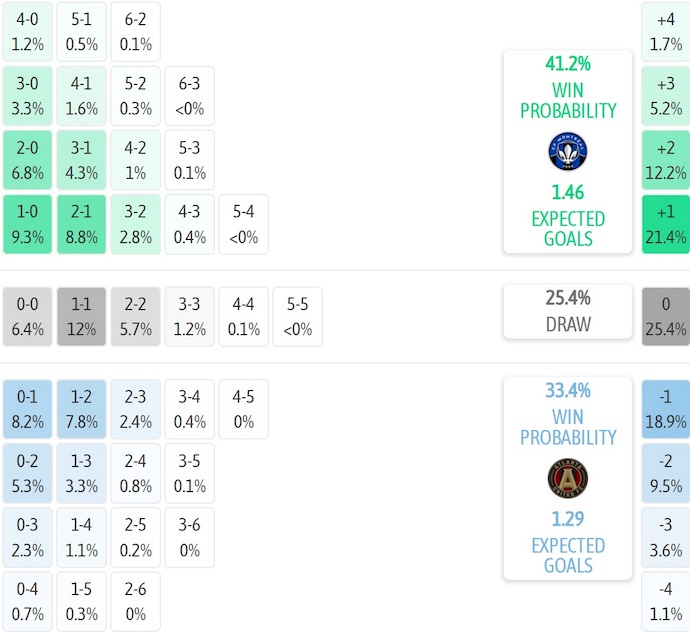
Task: Click the 41.2% win probability text
Action: (x=567, y=64)
